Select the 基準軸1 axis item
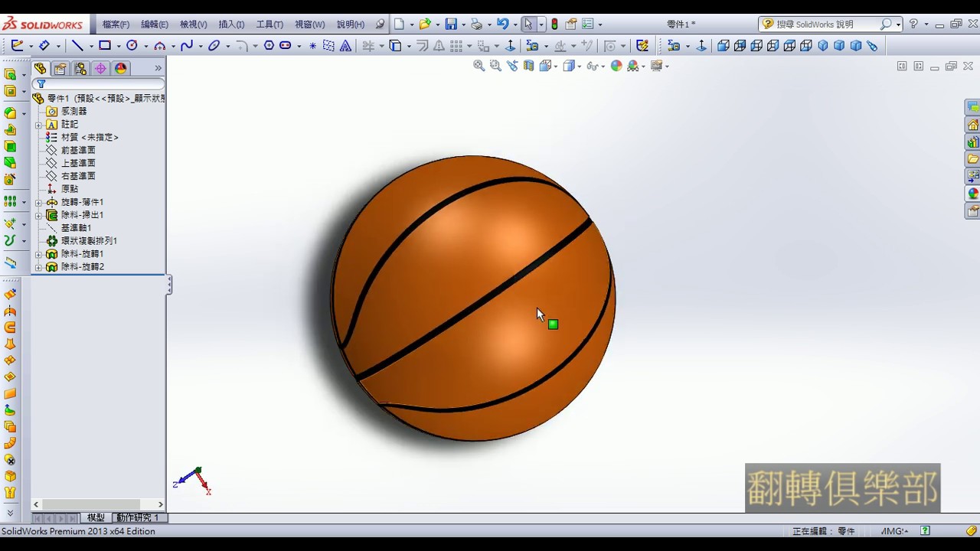 [x=77, y=228]
